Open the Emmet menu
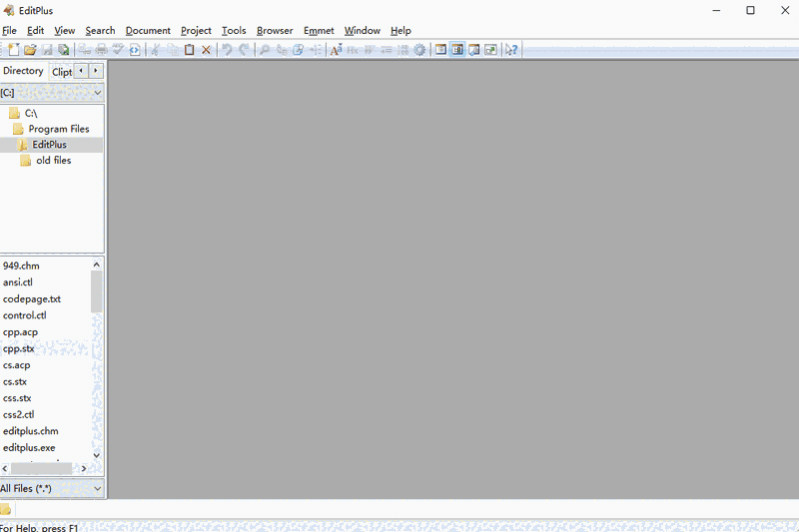Viewport: 799px width, 532px height. point(319,31)
